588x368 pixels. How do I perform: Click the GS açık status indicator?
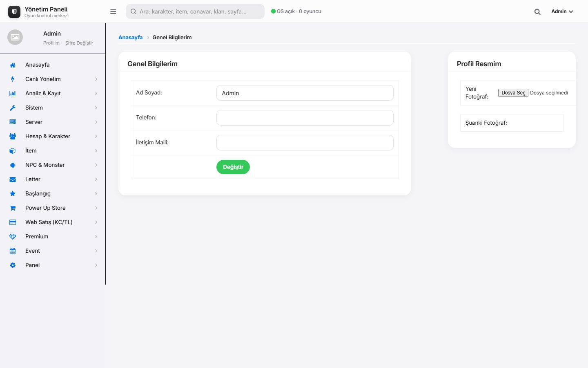click(x=296, y=11)
